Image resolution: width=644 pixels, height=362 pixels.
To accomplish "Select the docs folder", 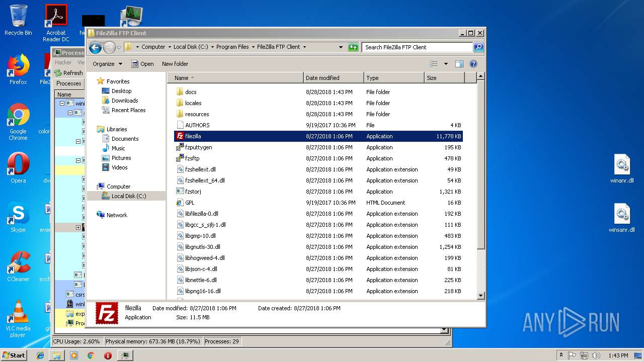I will [318, 92].
